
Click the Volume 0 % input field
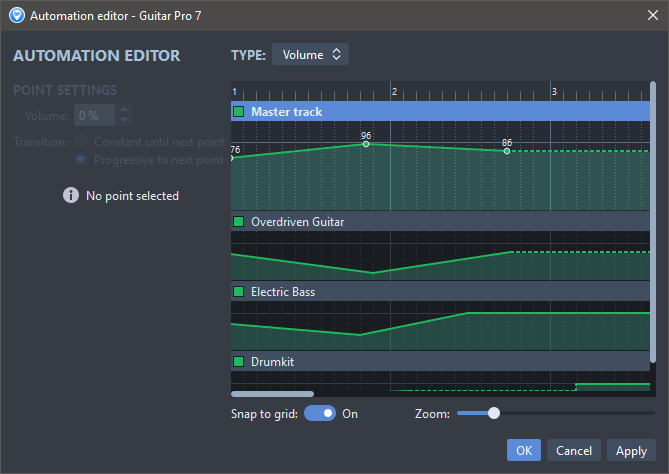pos(95,115)
